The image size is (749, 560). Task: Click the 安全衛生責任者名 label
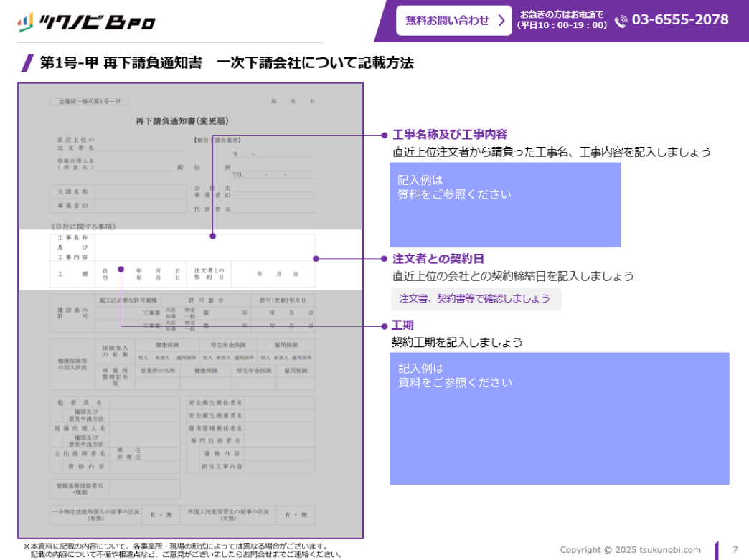point(215,402)
